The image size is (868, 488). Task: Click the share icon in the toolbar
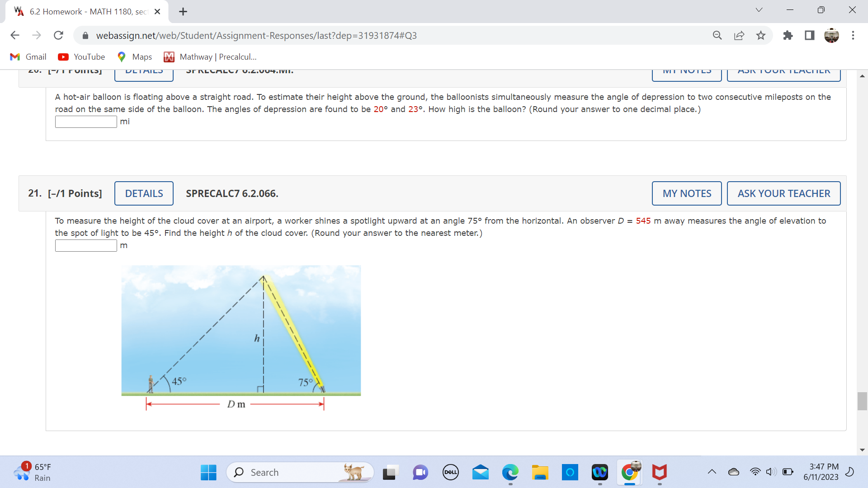[739, 35]
